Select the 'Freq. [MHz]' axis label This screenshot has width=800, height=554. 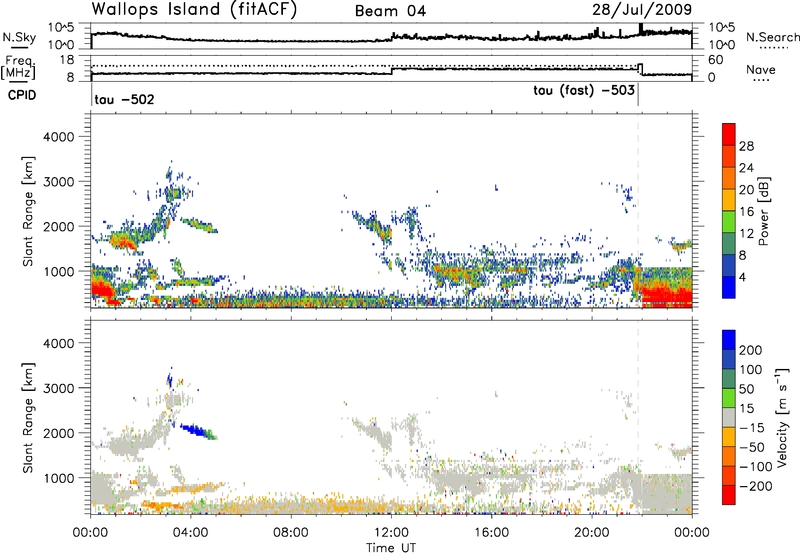[x=19, y=68]
